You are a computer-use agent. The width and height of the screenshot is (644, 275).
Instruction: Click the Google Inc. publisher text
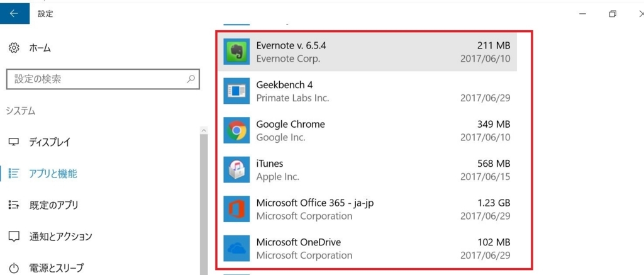point(280,138)
